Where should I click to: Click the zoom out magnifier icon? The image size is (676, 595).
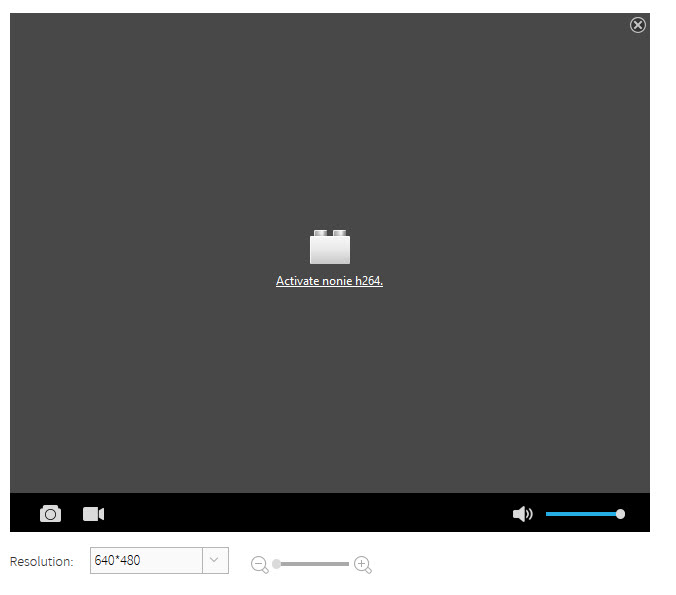pyautogui.click(x=260, y=565)
